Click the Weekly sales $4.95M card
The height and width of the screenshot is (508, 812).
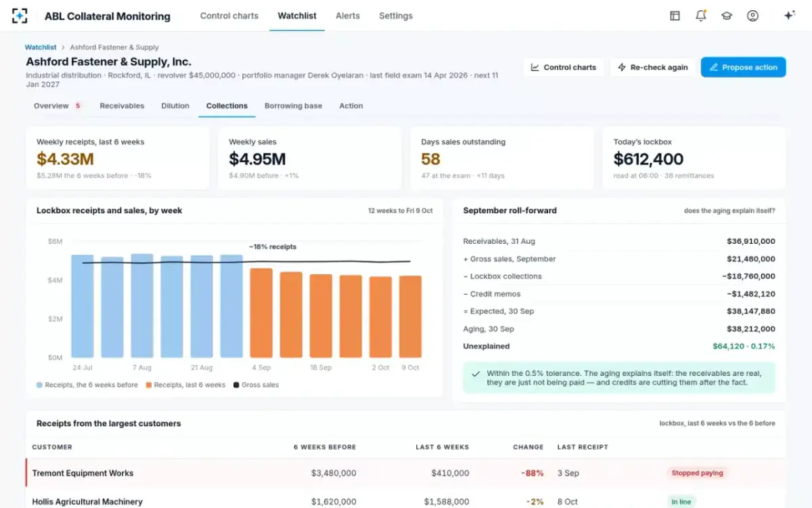[x=310, y=158]
